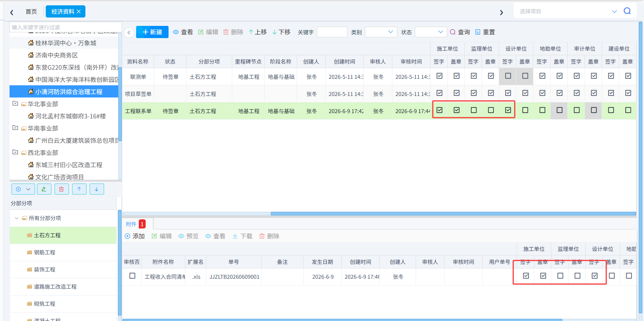
Task: Check the 审核否 box for attachment row
Action: 132,276
